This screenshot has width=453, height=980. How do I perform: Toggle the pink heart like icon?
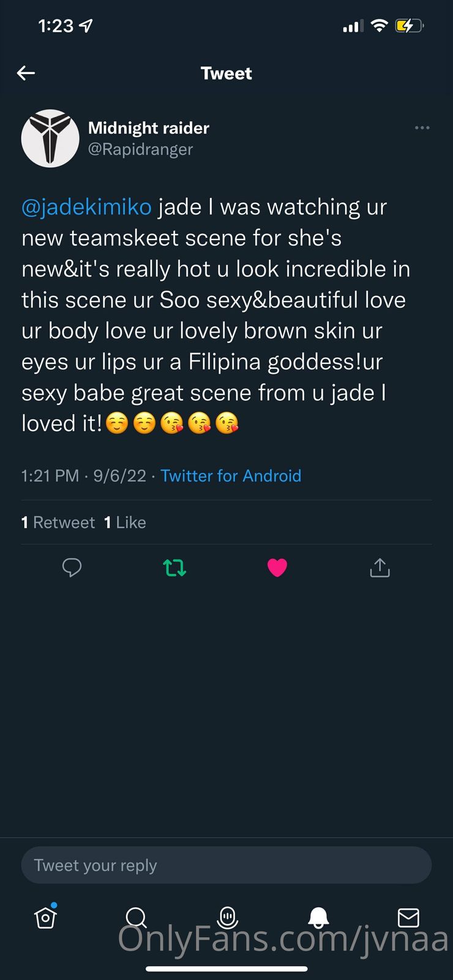pyautogui.click(x=277, y=568)
